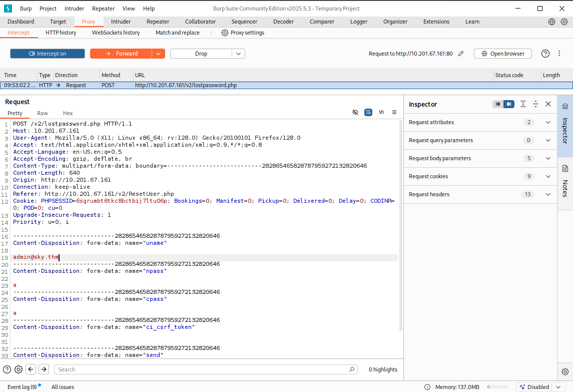Image resolution: width=573 pixels, height=392 pixels.
Task: Click the Burp Suite logo icon
Action: pyautogui.click(x=8, y=8)
